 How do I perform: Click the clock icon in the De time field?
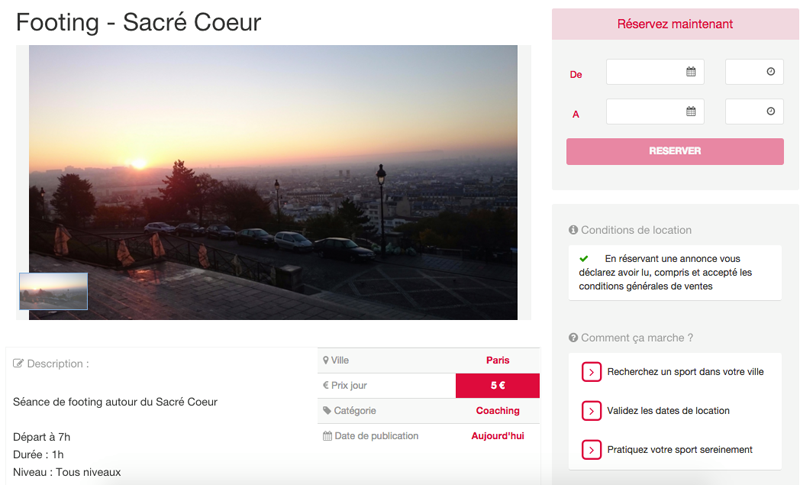click(x=771, y=72)
